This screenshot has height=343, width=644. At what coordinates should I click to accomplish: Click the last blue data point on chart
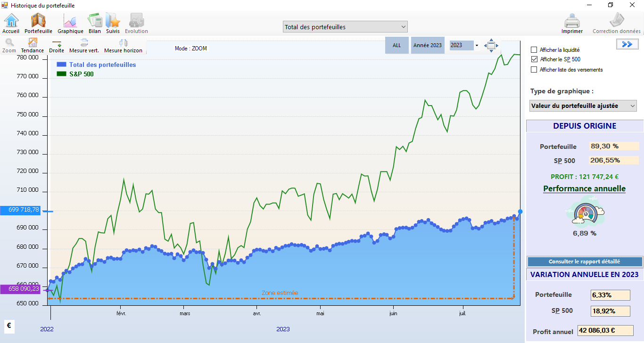pos(520,212)
